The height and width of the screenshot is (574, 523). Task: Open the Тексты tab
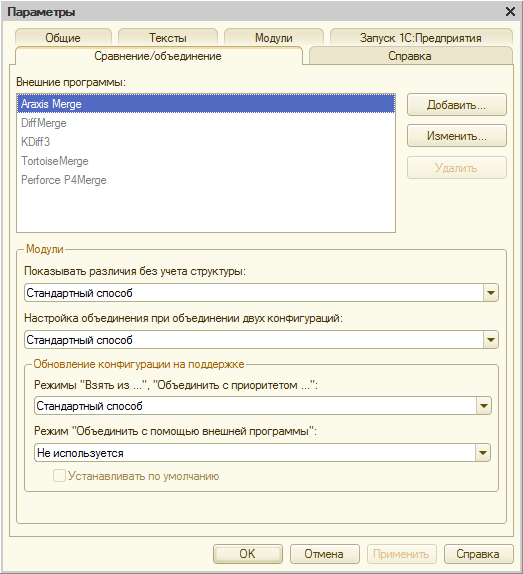pyautogui.click(x=168, y=38)
